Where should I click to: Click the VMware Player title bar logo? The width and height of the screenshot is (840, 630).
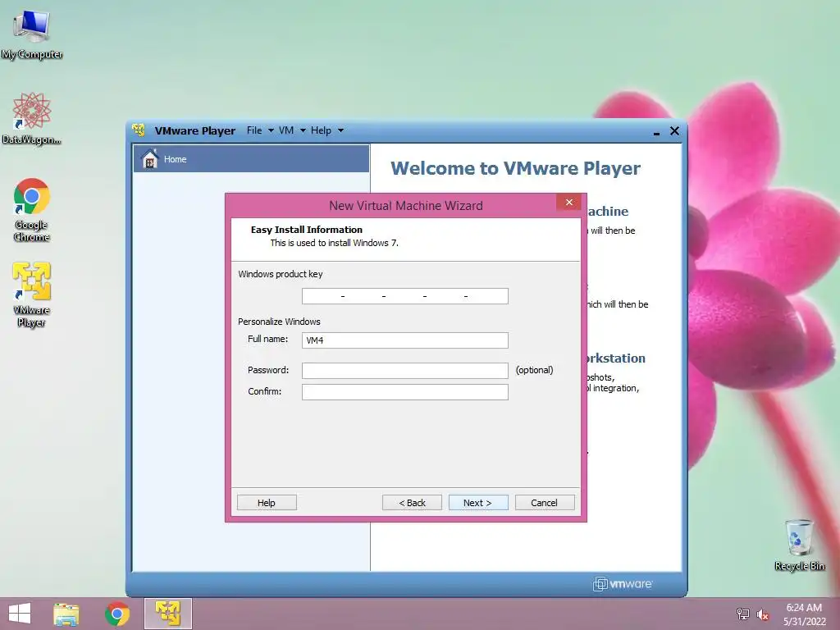coord(139,130)
